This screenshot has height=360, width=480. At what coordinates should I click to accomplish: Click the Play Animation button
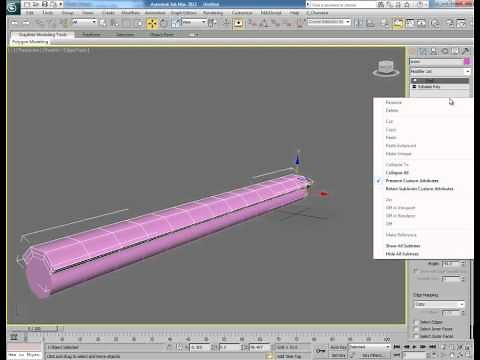[x=414, y=347]
